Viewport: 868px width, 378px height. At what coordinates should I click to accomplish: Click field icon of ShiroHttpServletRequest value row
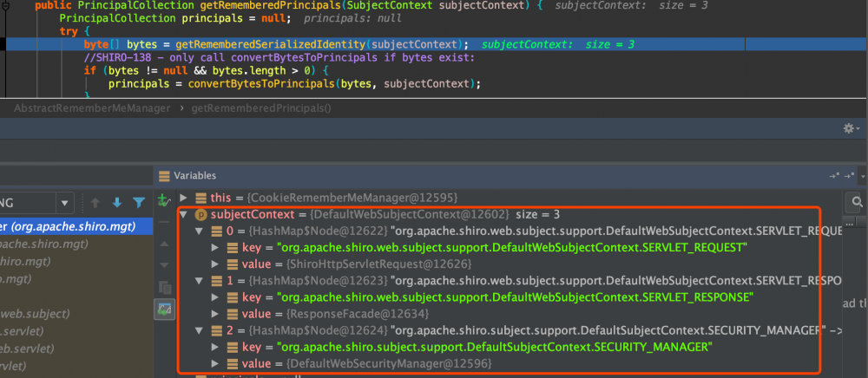pos(233,264)
